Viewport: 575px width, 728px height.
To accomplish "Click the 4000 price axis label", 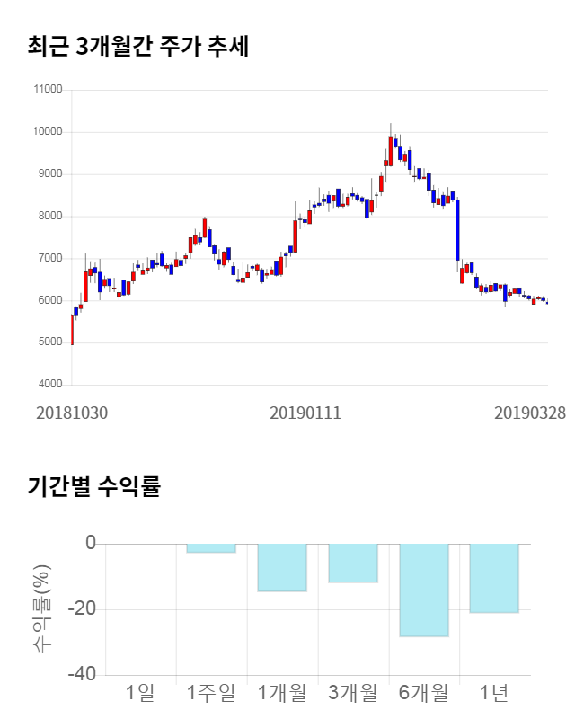I will pyautogui.click(x=49, y=385).
